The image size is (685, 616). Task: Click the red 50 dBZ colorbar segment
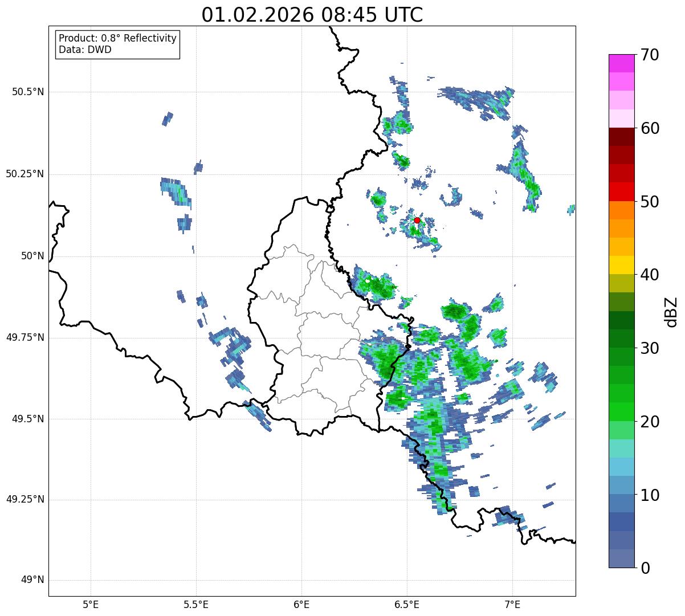point(621,191)
